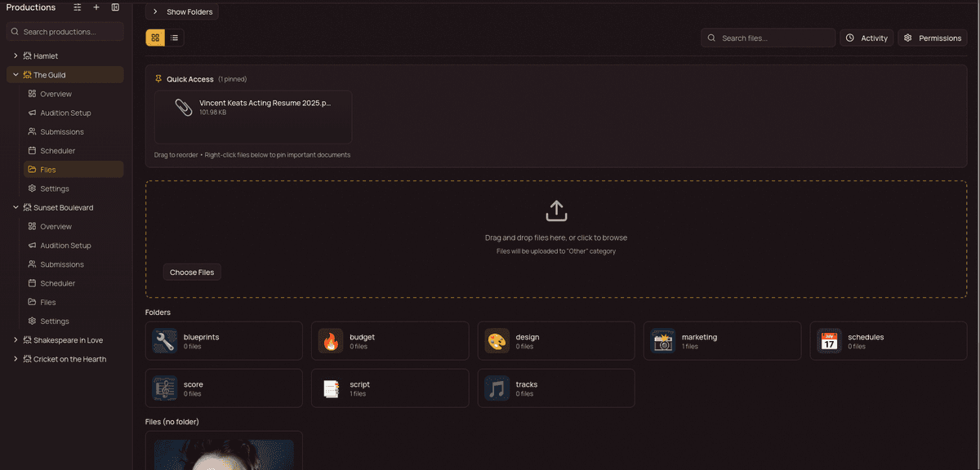Click the filter icon beside Productions
The image size is (980, 470).
pyautogui.click(x=78, y=7)
